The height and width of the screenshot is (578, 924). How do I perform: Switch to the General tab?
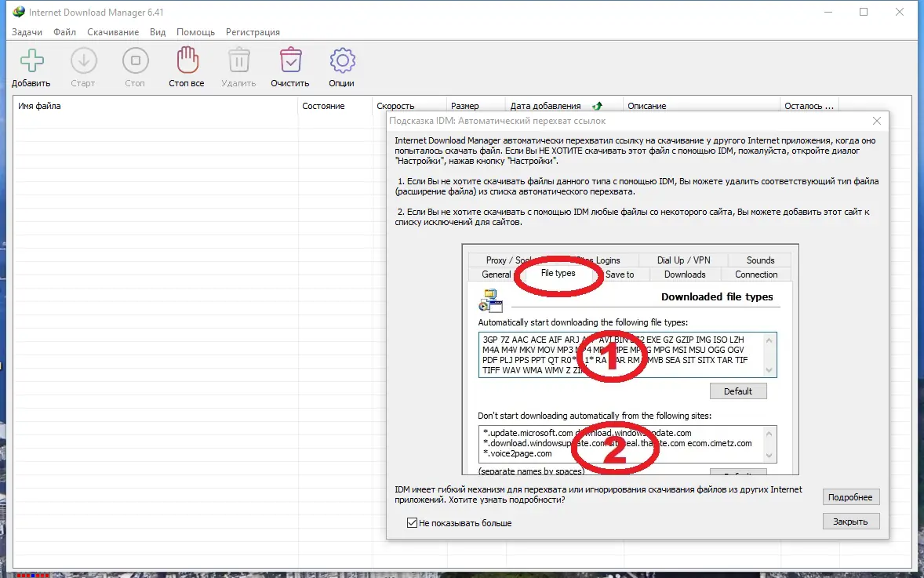(x=496, y=274)
